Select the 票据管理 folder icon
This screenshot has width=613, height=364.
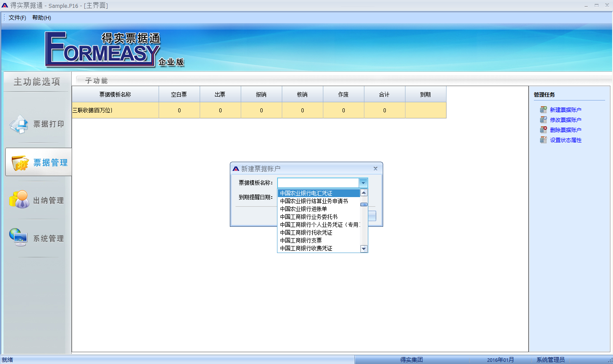point(20,163)
